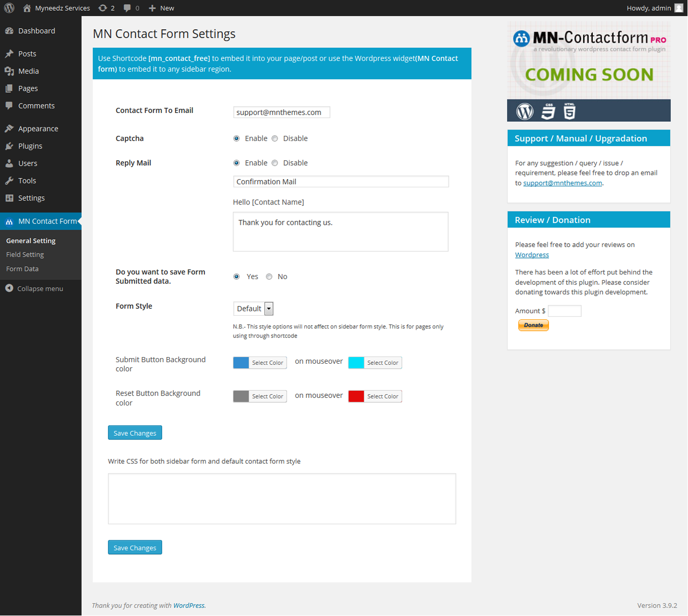The height and width of the screenshot is (616, 688).
Task: Select No for saving form submitted data
Action: point(269,277)
